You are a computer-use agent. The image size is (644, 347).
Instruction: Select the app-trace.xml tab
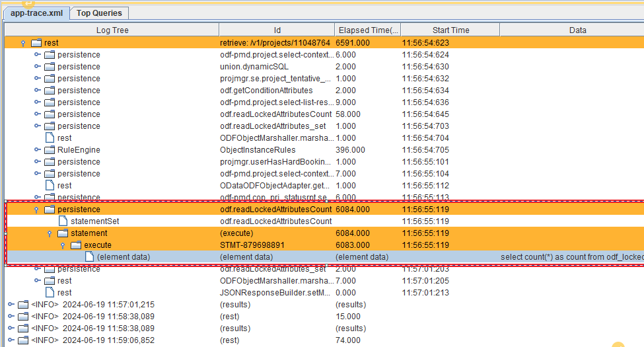36,13
